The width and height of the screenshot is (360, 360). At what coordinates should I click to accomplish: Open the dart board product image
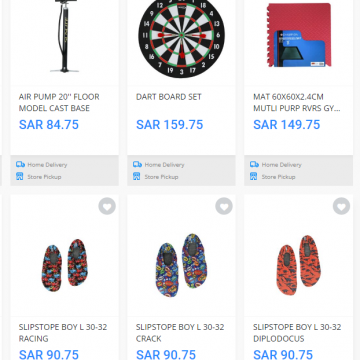181,37
